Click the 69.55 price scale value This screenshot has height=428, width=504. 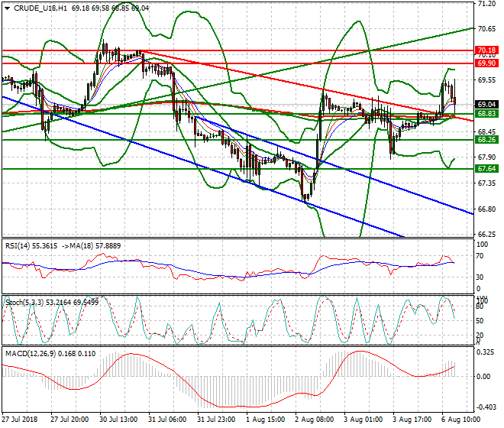click(x=486, y=80)
